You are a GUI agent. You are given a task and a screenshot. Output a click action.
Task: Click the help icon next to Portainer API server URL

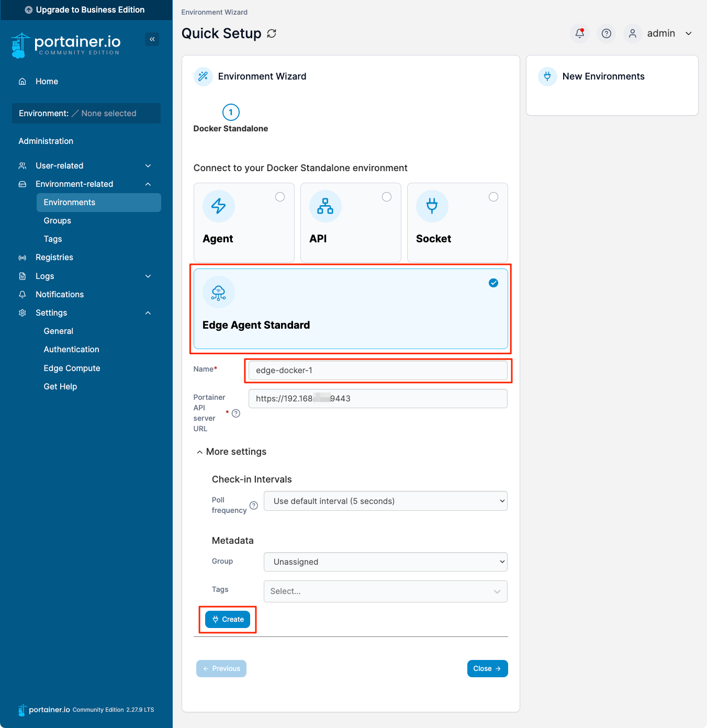tap(236, 413)
